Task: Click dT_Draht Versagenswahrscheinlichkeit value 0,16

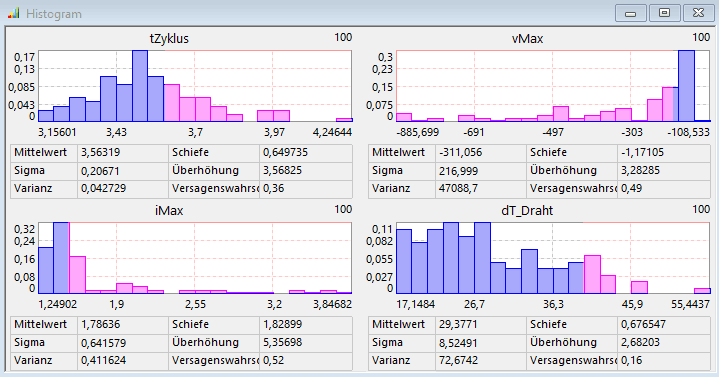Action: point(631,360)
